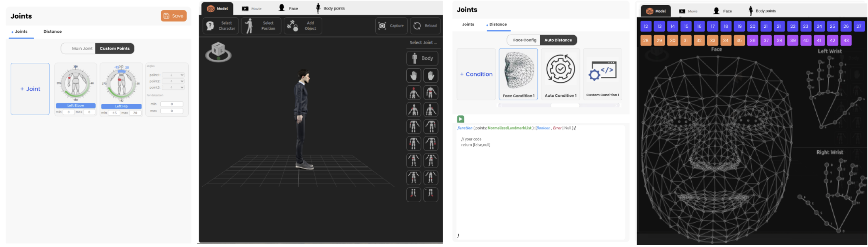The height and width of the screenshot is (247, 868).
Task: Click the + Condition button
Action: coord(476,74)
